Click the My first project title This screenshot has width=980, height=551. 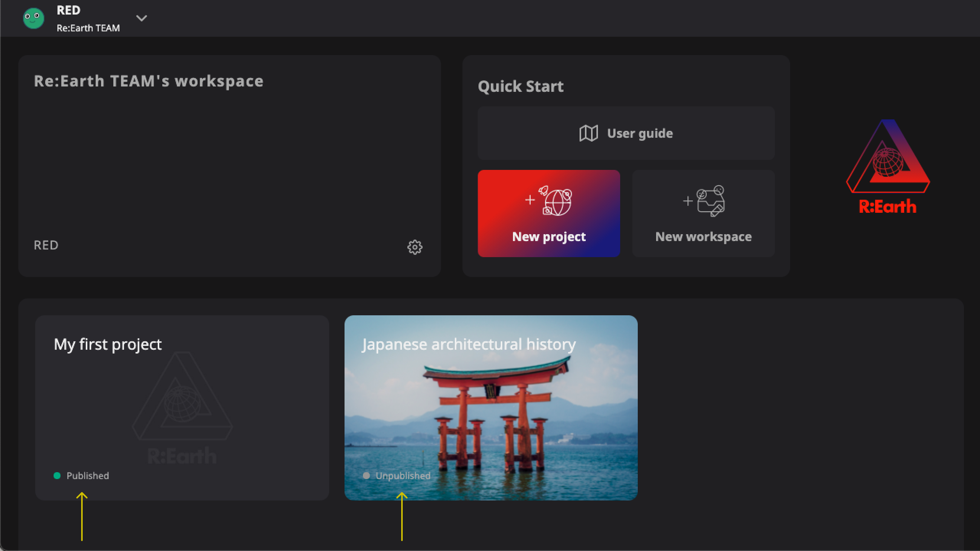(108, 344)
